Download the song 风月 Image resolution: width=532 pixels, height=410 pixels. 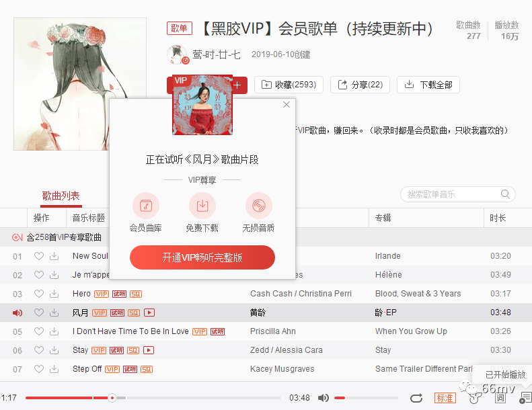pos(54,313)
